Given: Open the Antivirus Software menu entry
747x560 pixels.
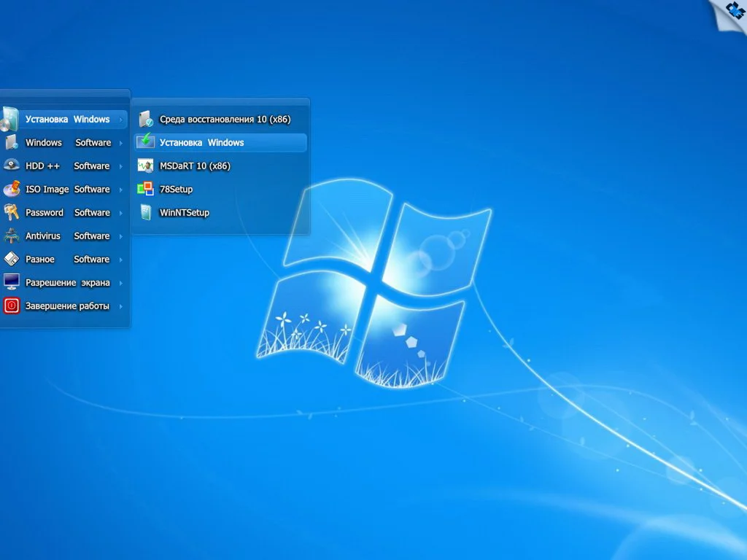Looking at the screenshot, I should [64, 236].
